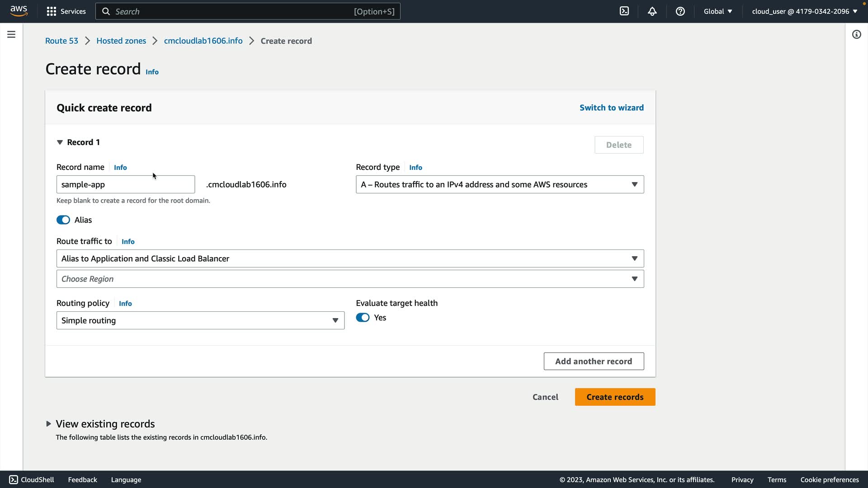
Task: Click Switch to wizard link
Action: click(611, 108)
